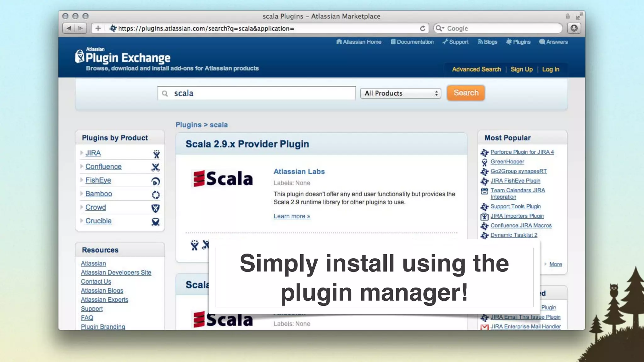This screenshot has height=362, width=644.
Task: Open Team Calendars JIRA Integration
Action: pyautogui.click(x=518, y=194)
